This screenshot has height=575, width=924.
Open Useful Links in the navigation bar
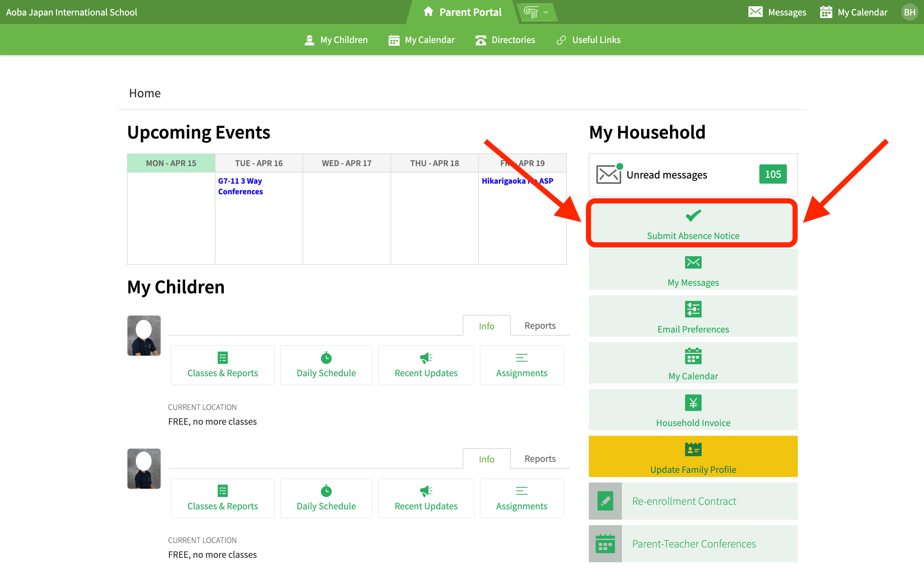pyautogui.click(x=588, y=40)
